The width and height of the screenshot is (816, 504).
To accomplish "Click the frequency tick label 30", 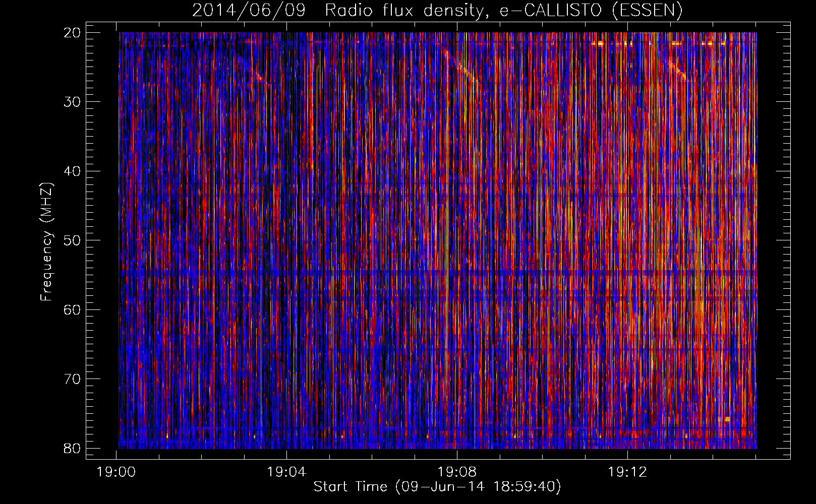I will click(x=73, y=102).
